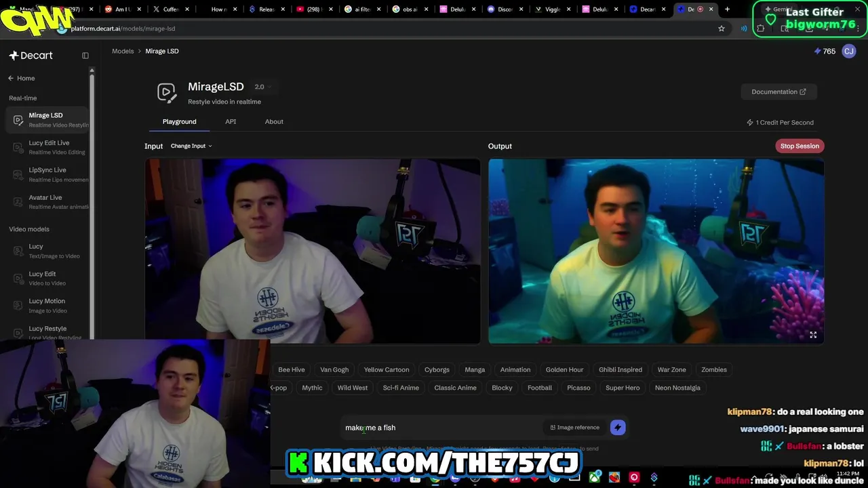868x488 pixels.
Task: Select the Cyborgs style preset
Action: pyautogui.click(x=437, y=369)
